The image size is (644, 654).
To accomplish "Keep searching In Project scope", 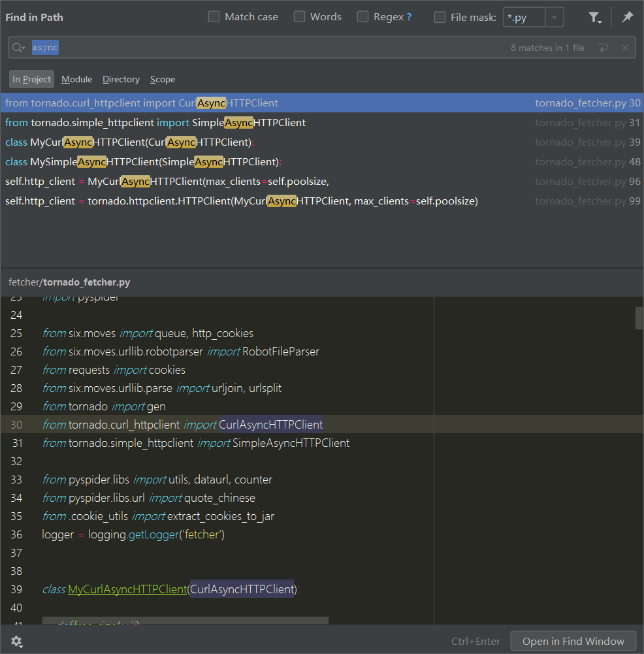I will 31,79.
